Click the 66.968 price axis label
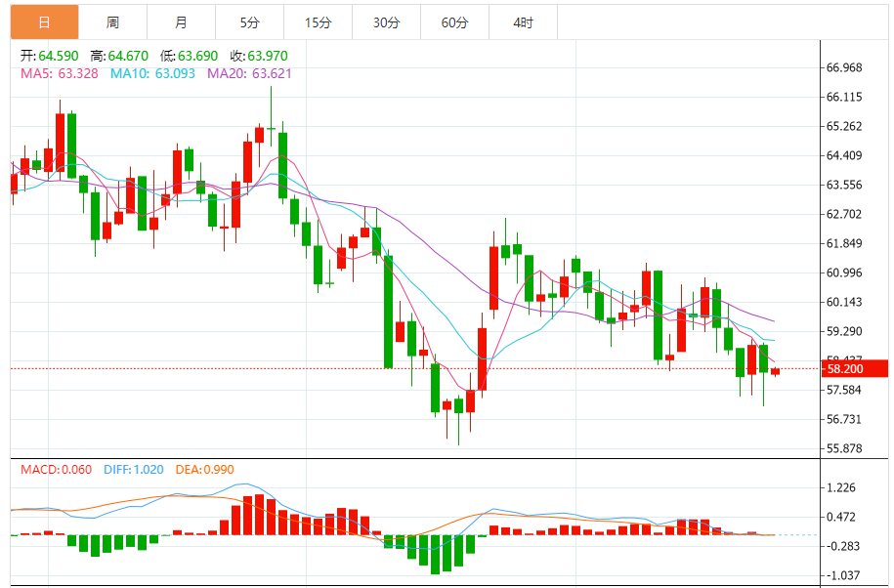Viewport: 894px width, 588px height. click(x=844, y=67)
